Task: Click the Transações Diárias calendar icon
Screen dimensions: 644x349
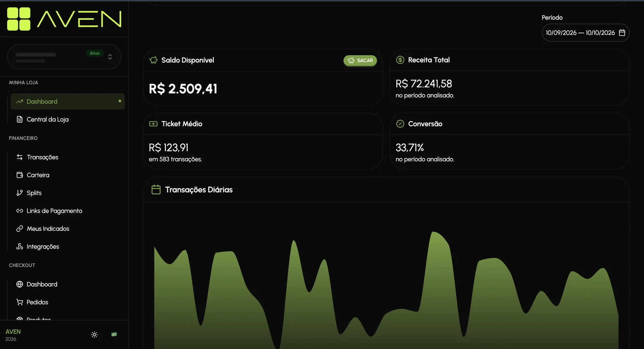Action: click(156, 189)
